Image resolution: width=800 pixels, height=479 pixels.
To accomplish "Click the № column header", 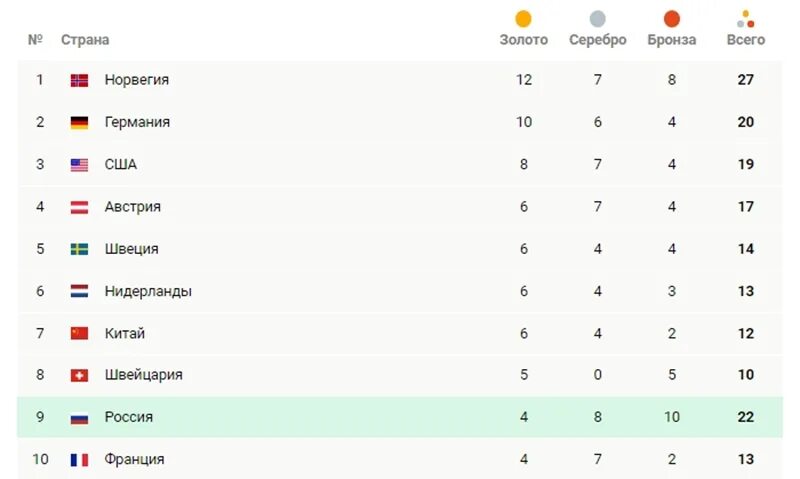I will tap(35, 40).
